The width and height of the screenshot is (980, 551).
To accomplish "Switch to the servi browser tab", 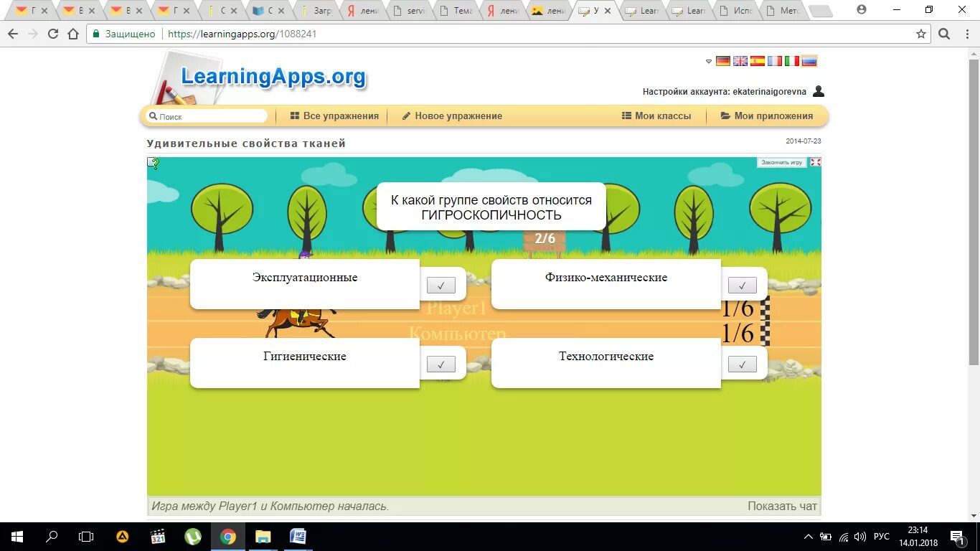I will 410,11.
